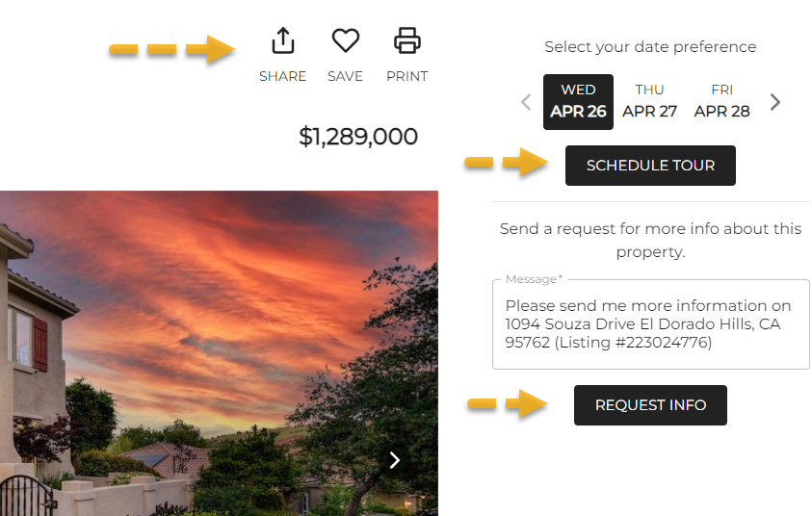Submit with the REQUEST INFO button
812x516 pixels.
pyautogui.click(x=650, y=405)
